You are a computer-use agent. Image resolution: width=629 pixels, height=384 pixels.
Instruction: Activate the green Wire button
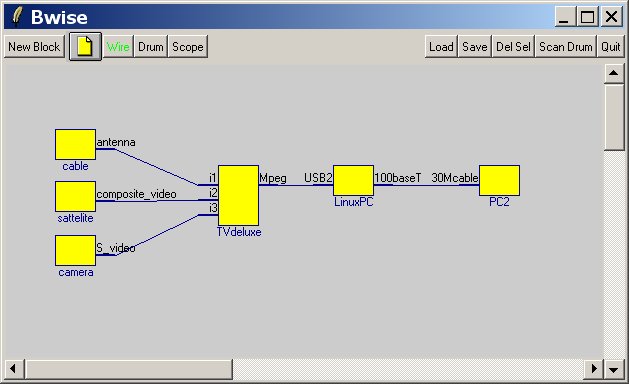tap(118, 47)
